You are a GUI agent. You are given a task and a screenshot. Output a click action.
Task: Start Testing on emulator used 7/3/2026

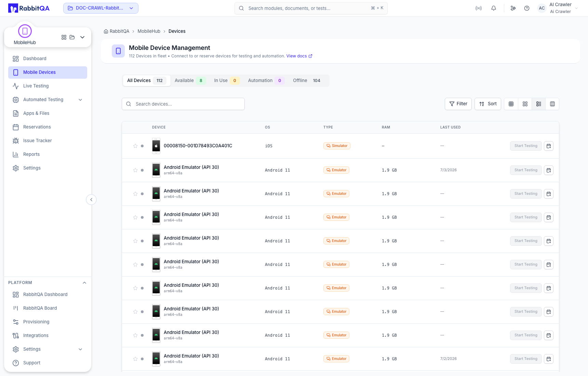[526, 170]
